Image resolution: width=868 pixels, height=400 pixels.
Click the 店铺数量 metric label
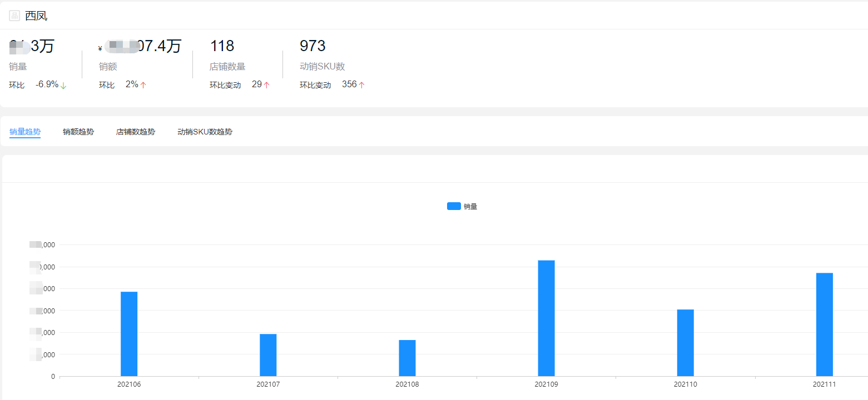tap(227, 67)
